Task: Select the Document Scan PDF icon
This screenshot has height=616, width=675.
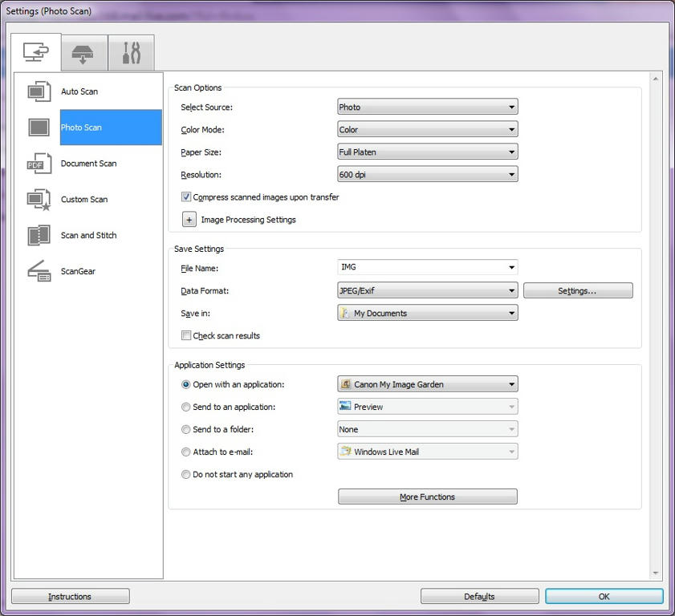Action: tap(39, 164)
